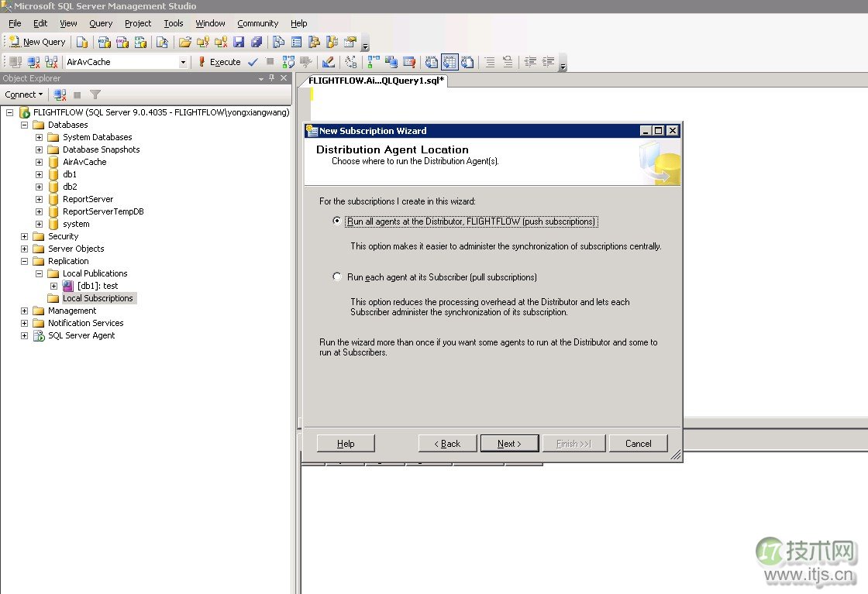Open the Connect dropdown in Object Explorer

pos(24,94)
